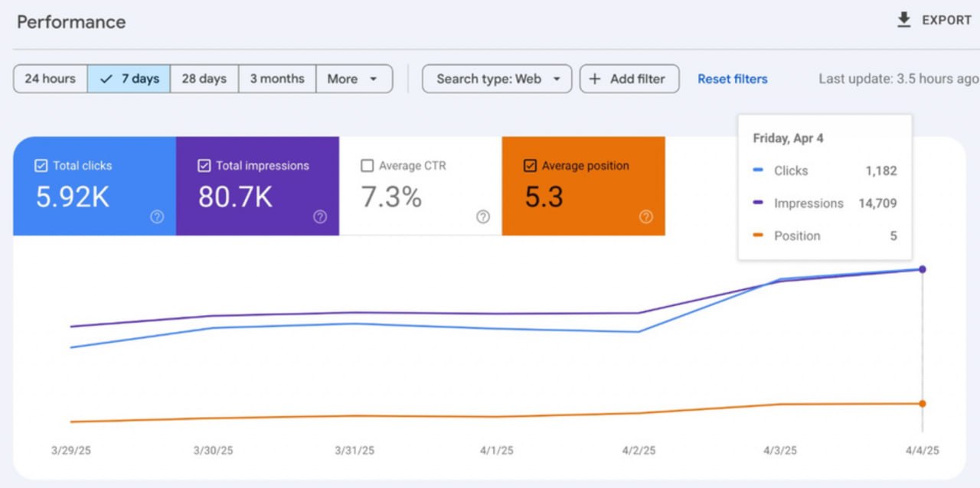Click the Export download icon

[904, 21]
